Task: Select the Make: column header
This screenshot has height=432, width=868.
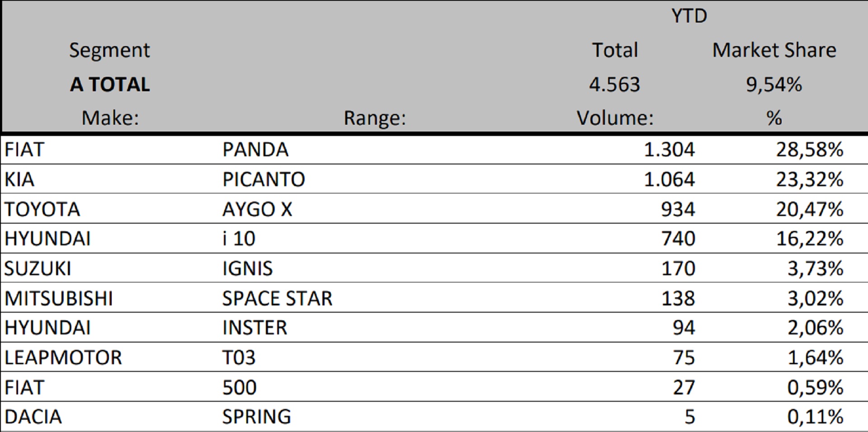Action: pos(110,118)
